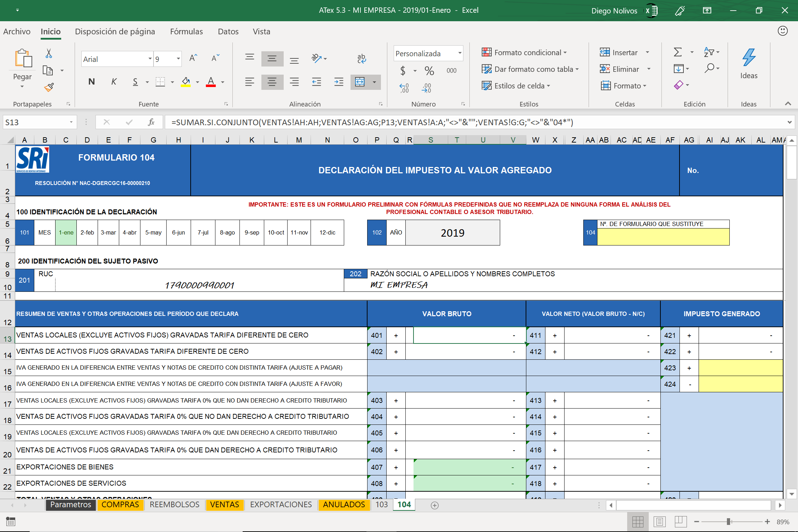Click the wrap text (ab) icon
This screenshot has height=532, width=798.
click(x=362, y=58)
